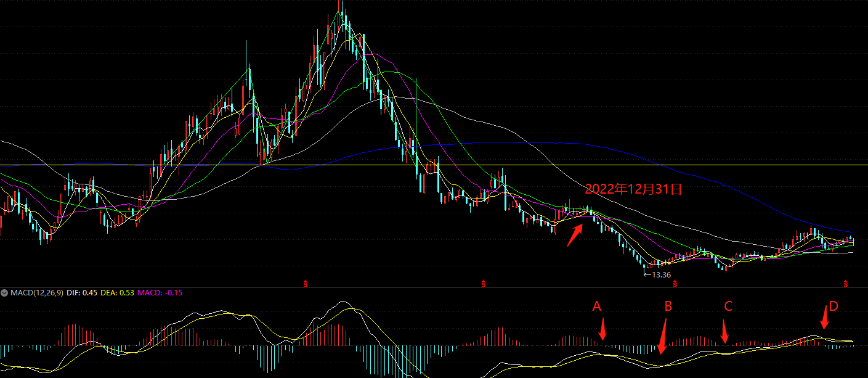The image size is (868, 378).
Task: Select the red letter A annotation
Action: [596, 306]
